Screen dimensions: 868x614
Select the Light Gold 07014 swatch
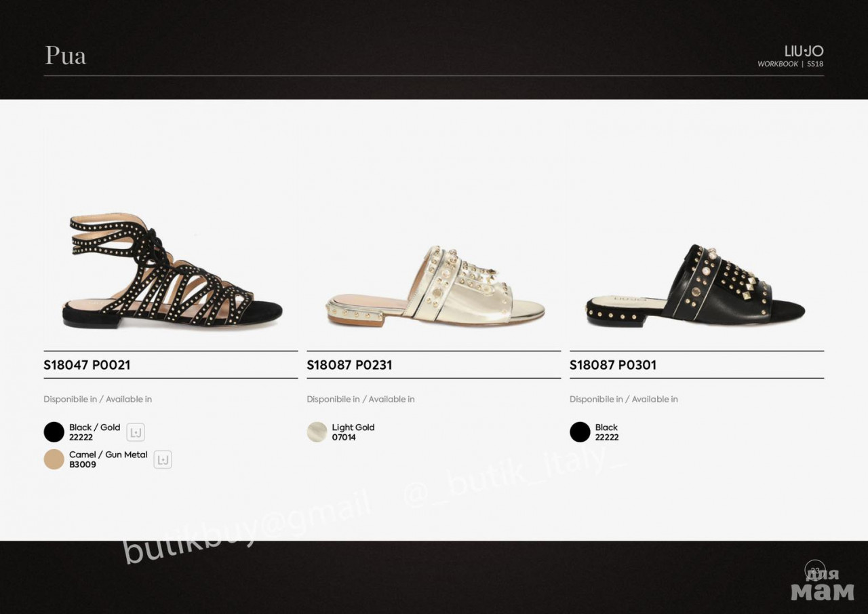pos(317,432)
